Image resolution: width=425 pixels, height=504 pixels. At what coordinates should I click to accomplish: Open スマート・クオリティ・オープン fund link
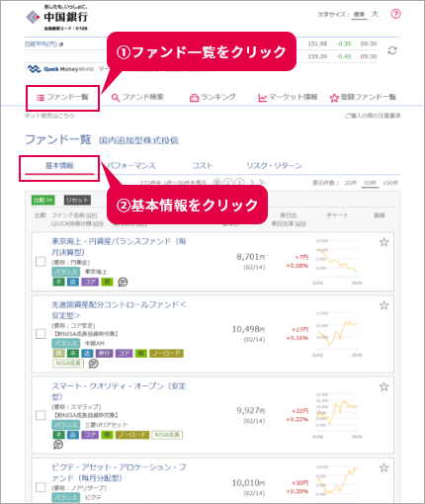pyautogui.click(x=119, y=391)
